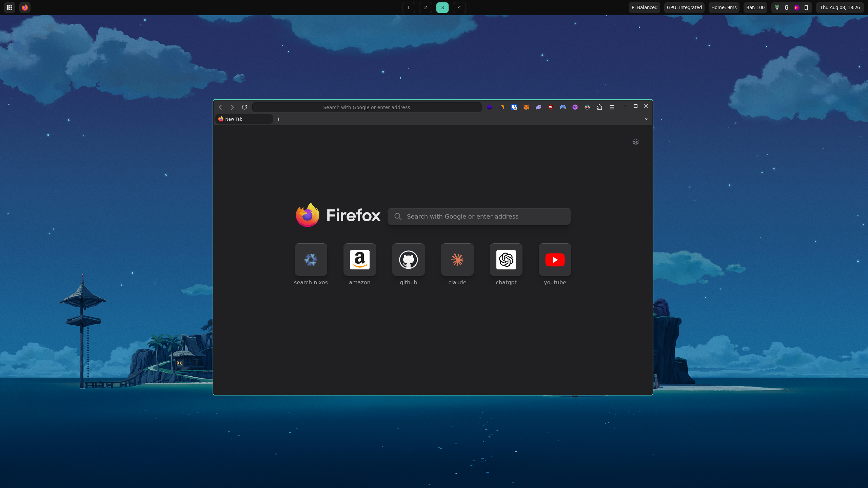Screen dimensions: 868x488
Task: Click the center page Google search field
Action: [479, 217]
